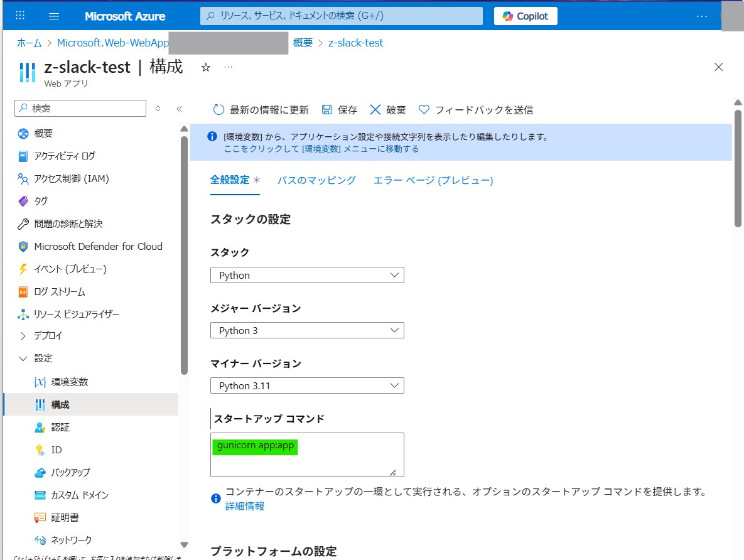
Task: Click the 破棄 discard button
Action: click(387, 110)
